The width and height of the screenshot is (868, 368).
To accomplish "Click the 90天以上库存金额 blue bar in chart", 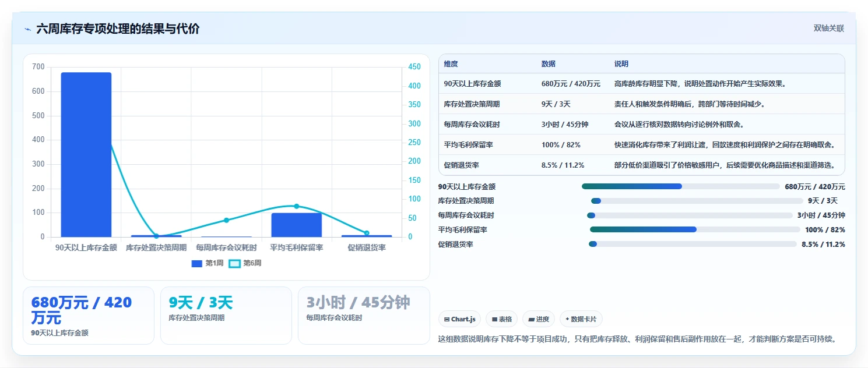I will point(86,155).
